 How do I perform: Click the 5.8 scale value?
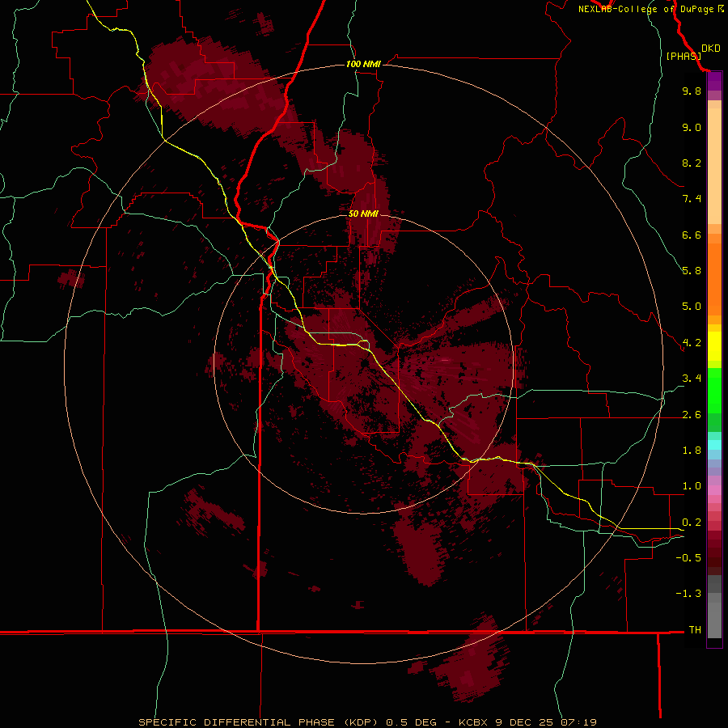[x=692, y=271]
